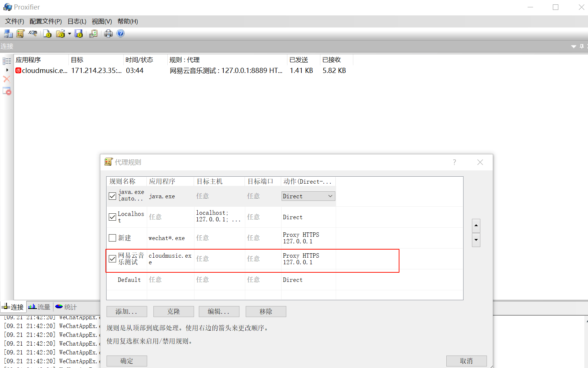The width and height of the screenshot is (588, 368).
Task: Pin the 连接 panel with the pushpin
Action: 581,46
